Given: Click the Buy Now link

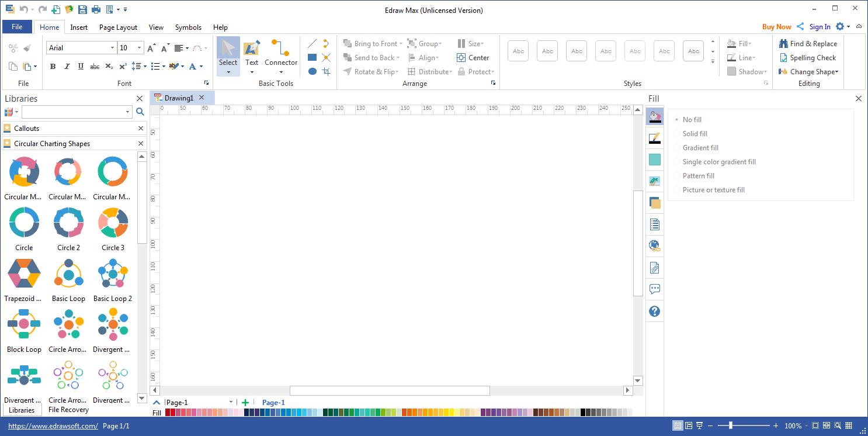Looking at the screenshot, I should click(776, 27).
